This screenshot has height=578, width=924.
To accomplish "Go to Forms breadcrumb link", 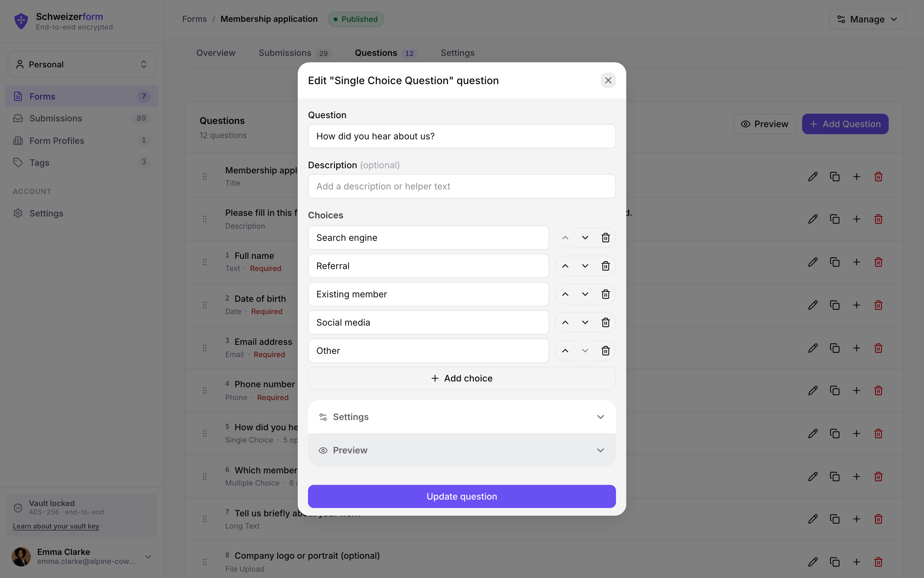I will pos(194,19).
